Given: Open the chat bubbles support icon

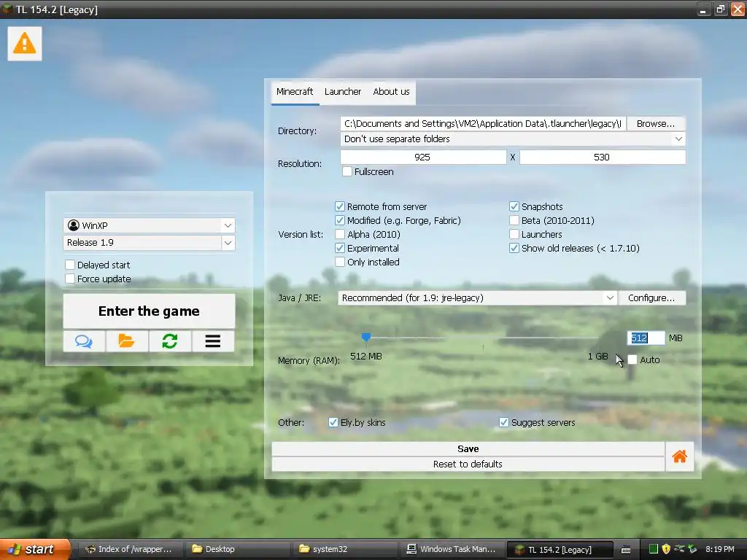Looking at the screenshot, I should coord(84,341).
